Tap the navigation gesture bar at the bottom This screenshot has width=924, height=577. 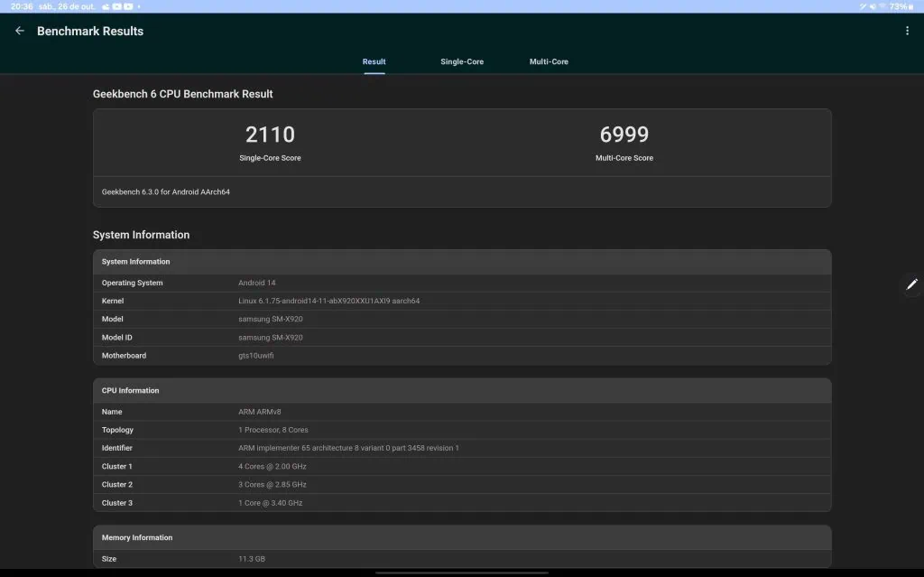pyautogui.click(x=462, y=572)
